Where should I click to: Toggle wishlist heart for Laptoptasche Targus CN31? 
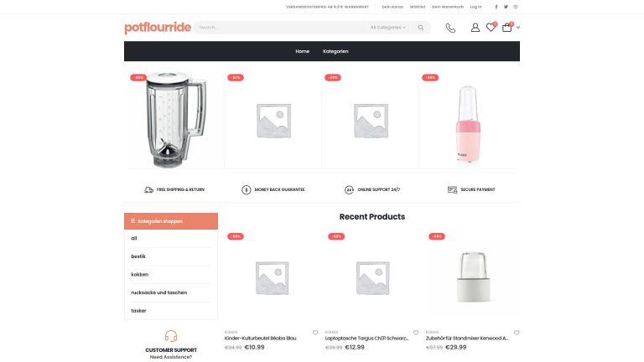click(x=416, y=333)
